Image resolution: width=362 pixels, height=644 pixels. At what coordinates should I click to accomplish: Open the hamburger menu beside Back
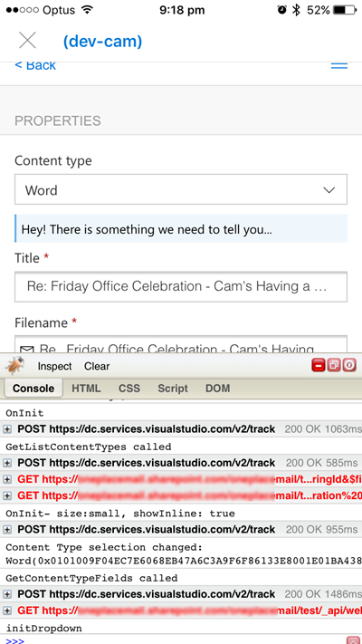point(339,65)
